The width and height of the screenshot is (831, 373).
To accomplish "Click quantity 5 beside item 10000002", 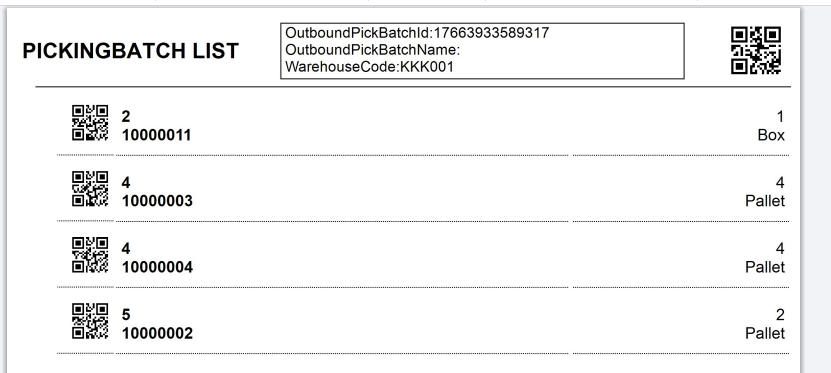I will click(126, 315).
